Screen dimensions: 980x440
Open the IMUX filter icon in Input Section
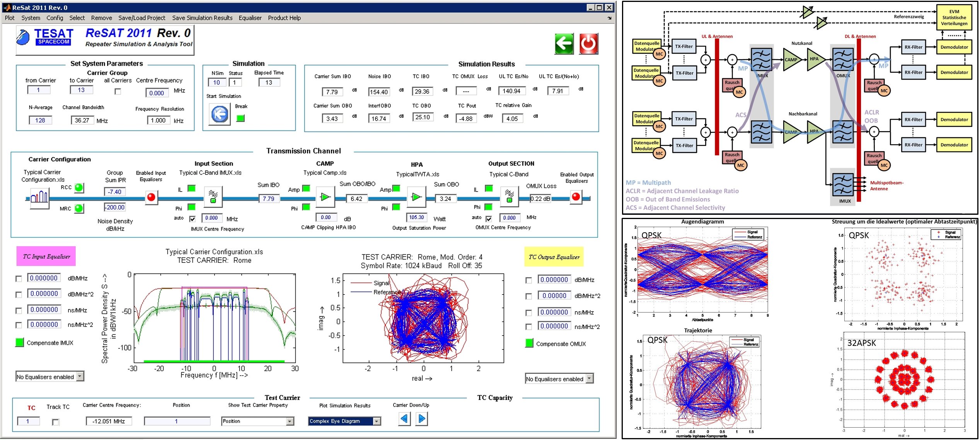point(213,197)
